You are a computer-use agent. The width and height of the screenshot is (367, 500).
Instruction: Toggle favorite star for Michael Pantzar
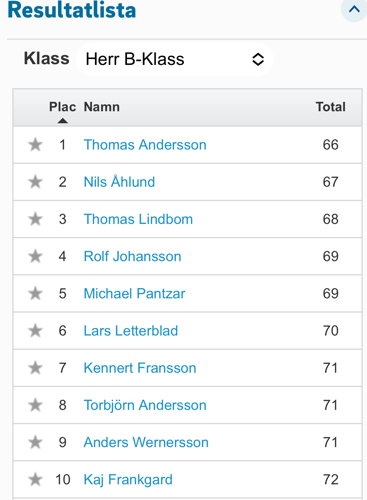(35, 294)
